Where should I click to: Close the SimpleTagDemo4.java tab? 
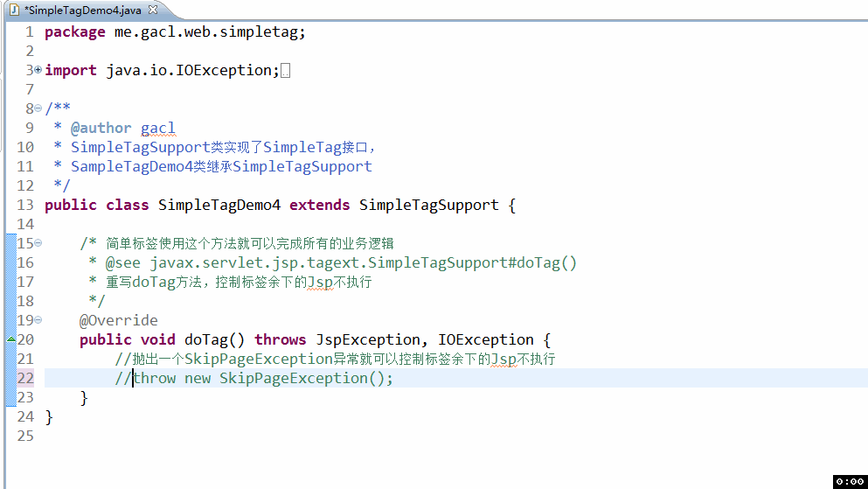coord(153,10)
